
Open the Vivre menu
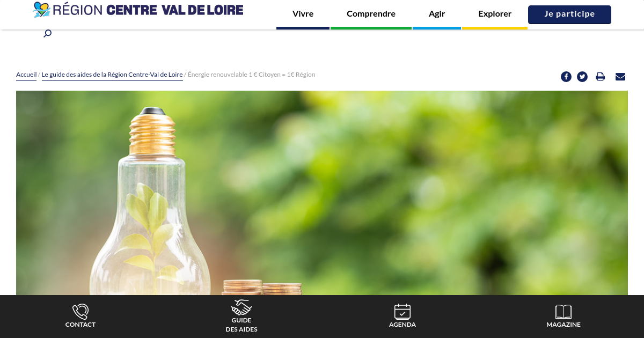click(303, 14)
